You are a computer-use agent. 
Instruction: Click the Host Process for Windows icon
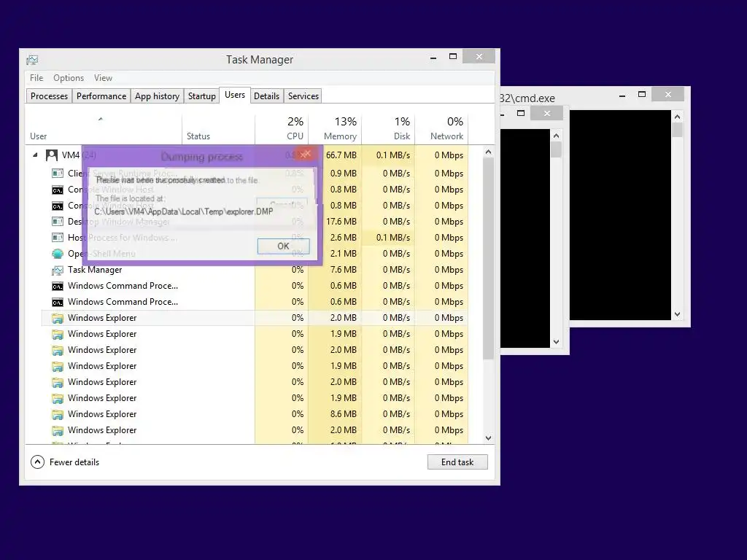click(x=58, y=238)
